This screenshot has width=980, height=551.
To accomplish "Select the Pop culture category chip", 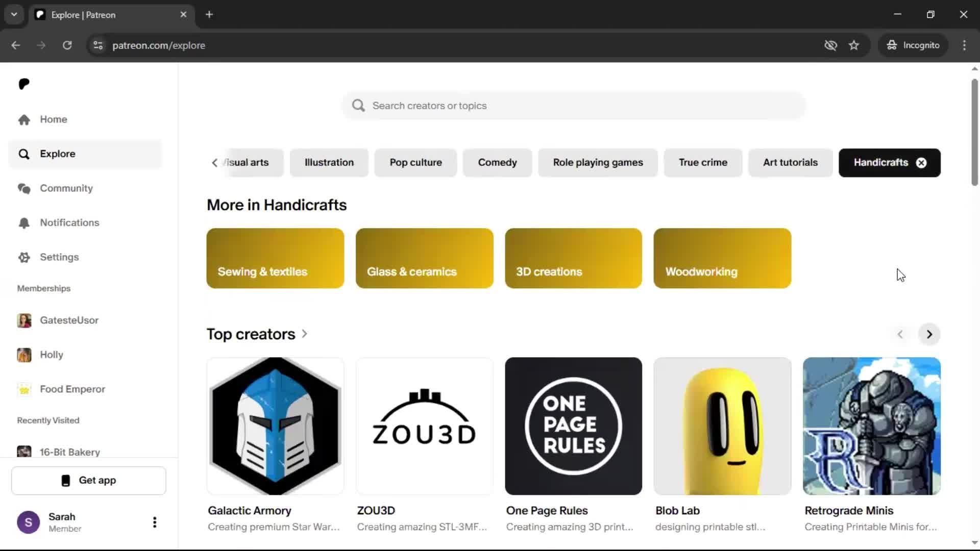I will click(x=415, y=163).
